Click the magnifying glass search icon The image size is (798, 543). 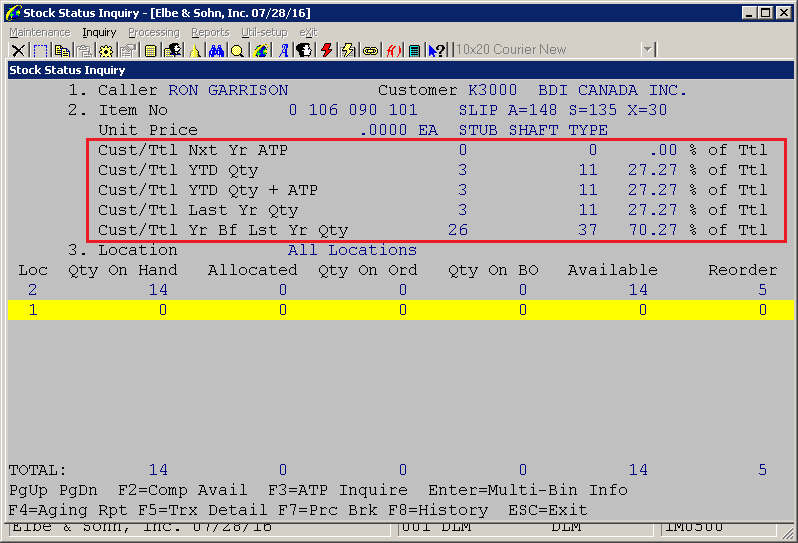[x=237, y=50]
